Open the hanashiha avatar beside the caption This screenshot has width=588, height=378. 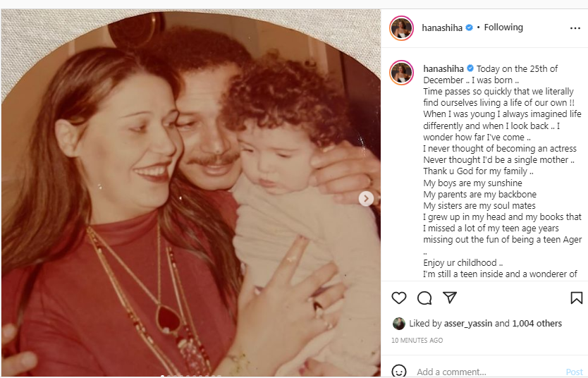point(401,73)
